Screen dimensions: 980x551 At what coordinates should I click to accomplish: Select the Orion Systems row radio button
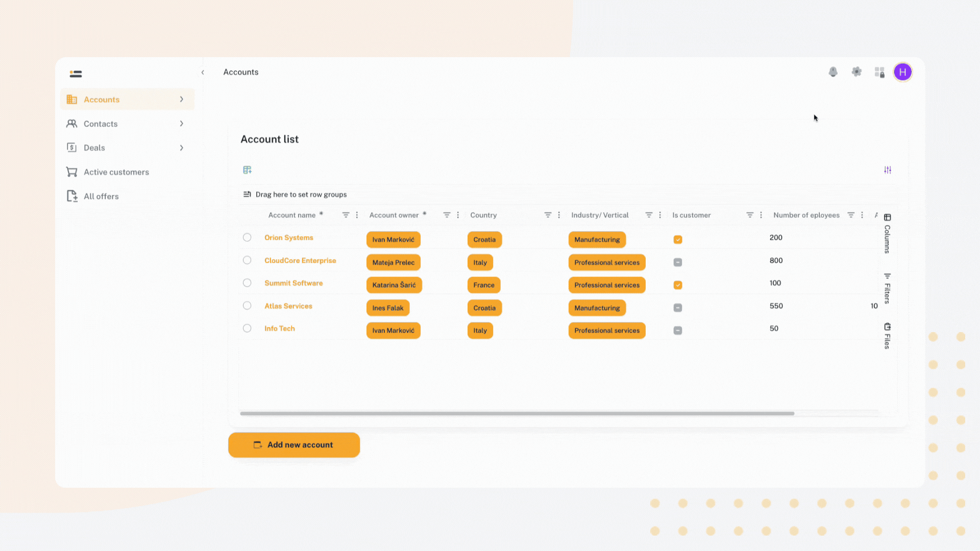pos(247,237)
